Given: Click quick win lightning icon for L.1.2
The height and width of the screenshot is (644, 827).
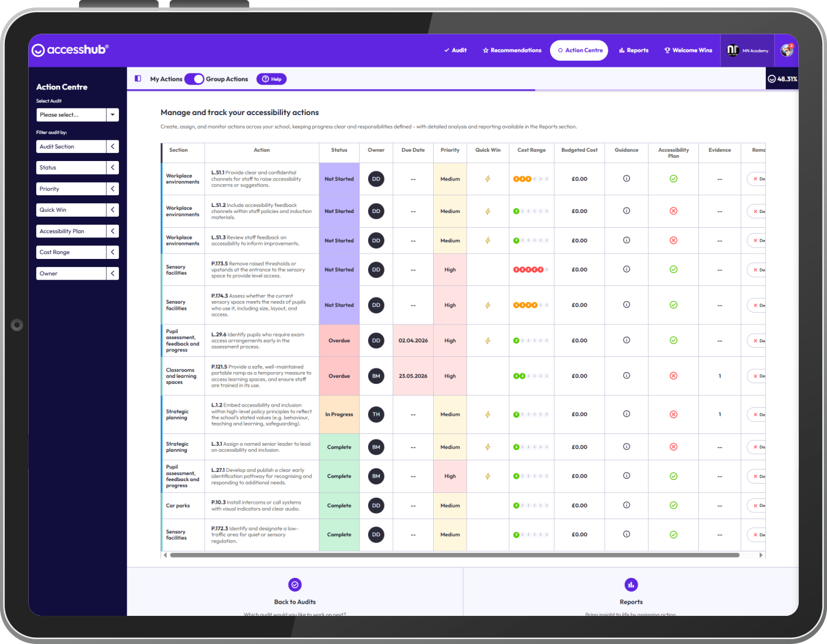Looking at the screenshot, I should coord(488,414).
